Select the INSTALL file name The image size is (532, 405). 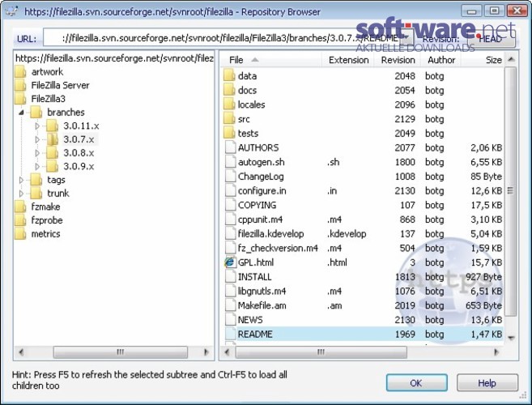tap(254, 277)
